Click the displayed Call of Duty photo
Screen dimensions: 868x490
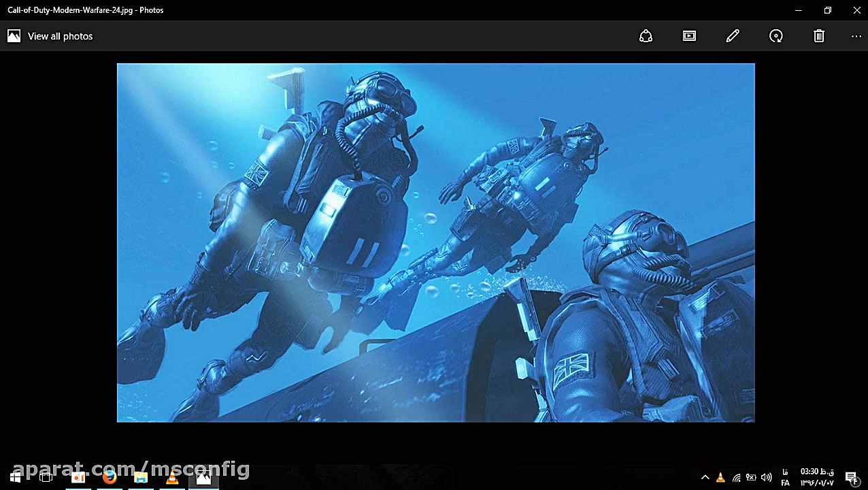pos(435,242)
